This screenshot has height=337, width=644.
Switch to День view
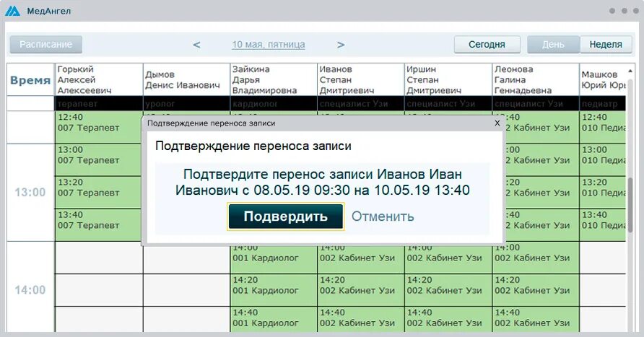[553, 44]
